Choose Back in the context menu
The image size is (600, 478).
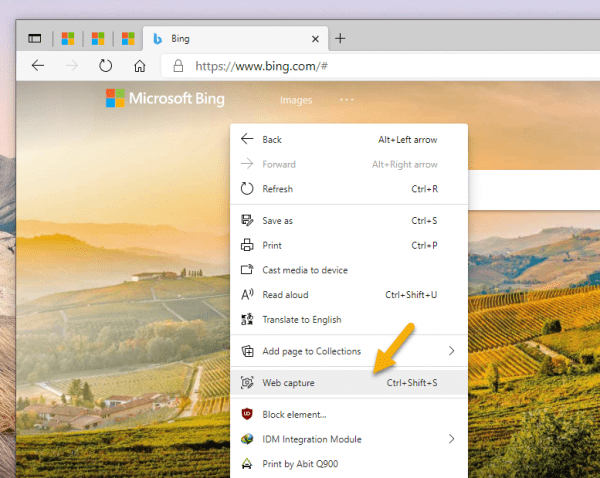click(x=349, y=139)
